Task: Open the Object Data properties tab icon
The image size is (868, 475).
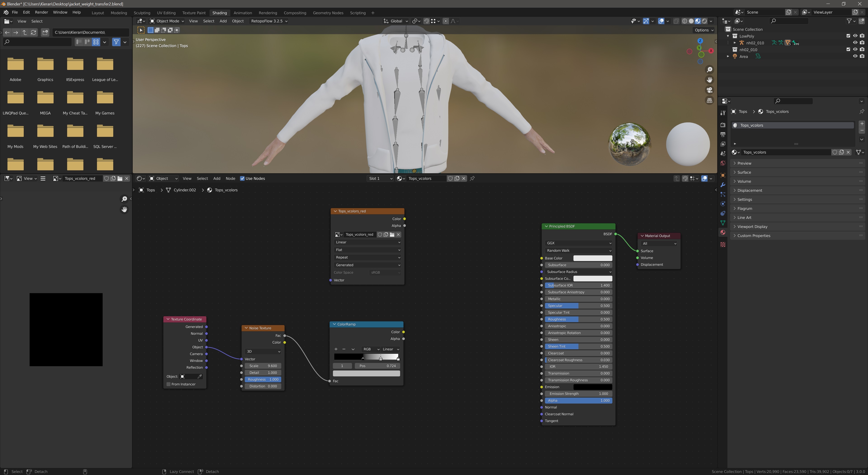Action: coord(723,223)
